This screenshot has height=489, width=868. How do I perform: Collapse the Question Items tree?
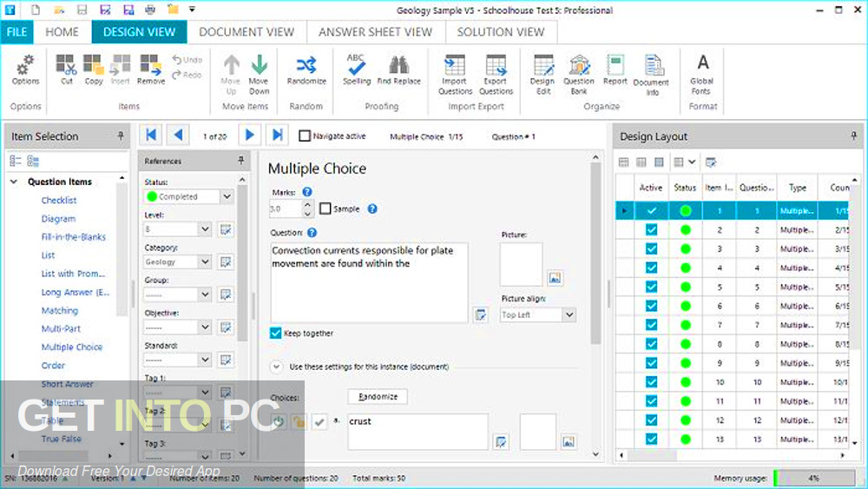[x=14, y=182]
